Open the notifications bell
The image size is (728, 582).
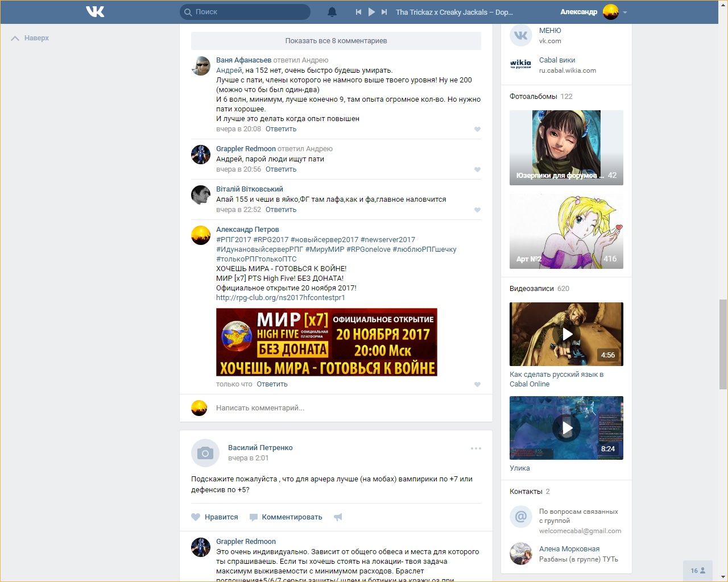(332, 12)
